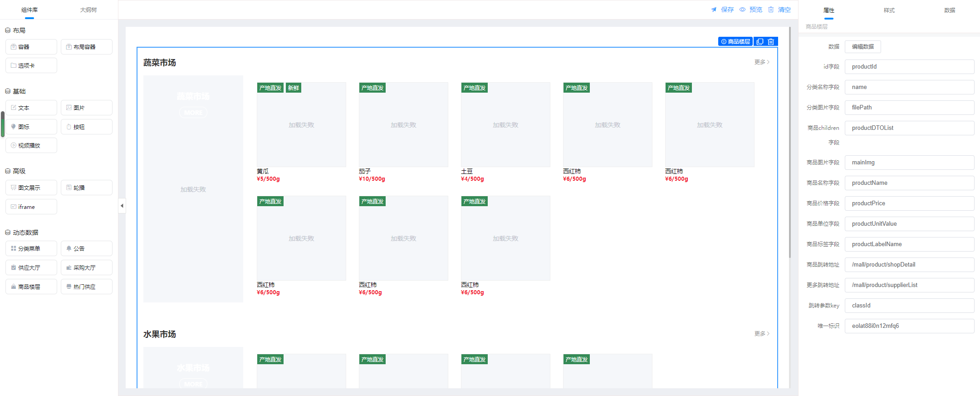Delete the selected 商品楼层 component
This screenshot has height=396, width=980.
click(x=771, y=42)
